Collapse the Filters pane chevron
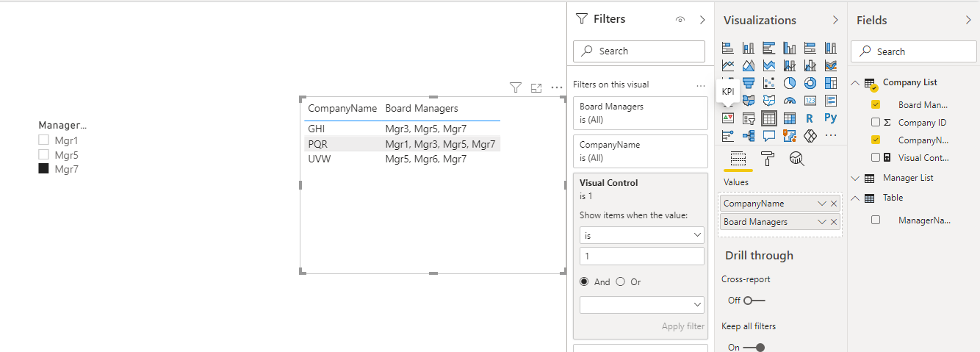 click(x=702, y=20)
